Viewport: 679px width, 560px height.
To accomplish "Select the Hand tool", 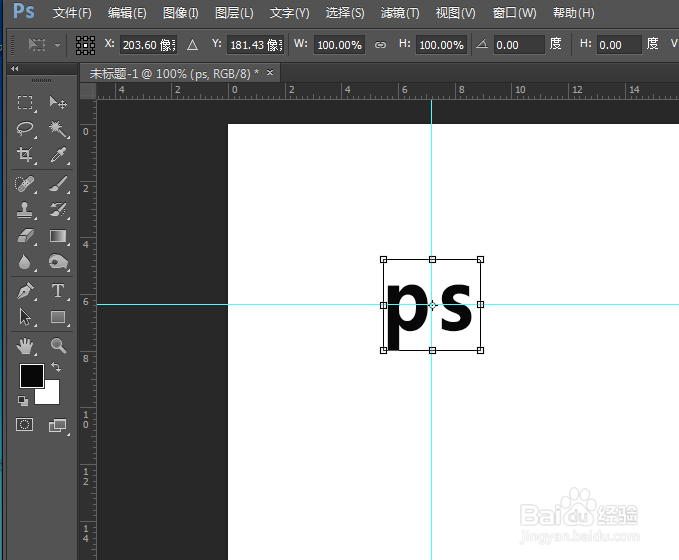I will 25,346.
